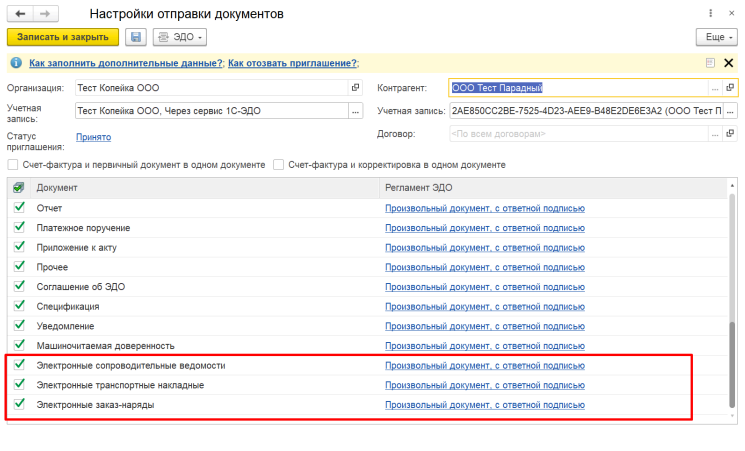
Task: Enable Счет-фактура и первичный документ checkbox
Action: click(13, 164)
